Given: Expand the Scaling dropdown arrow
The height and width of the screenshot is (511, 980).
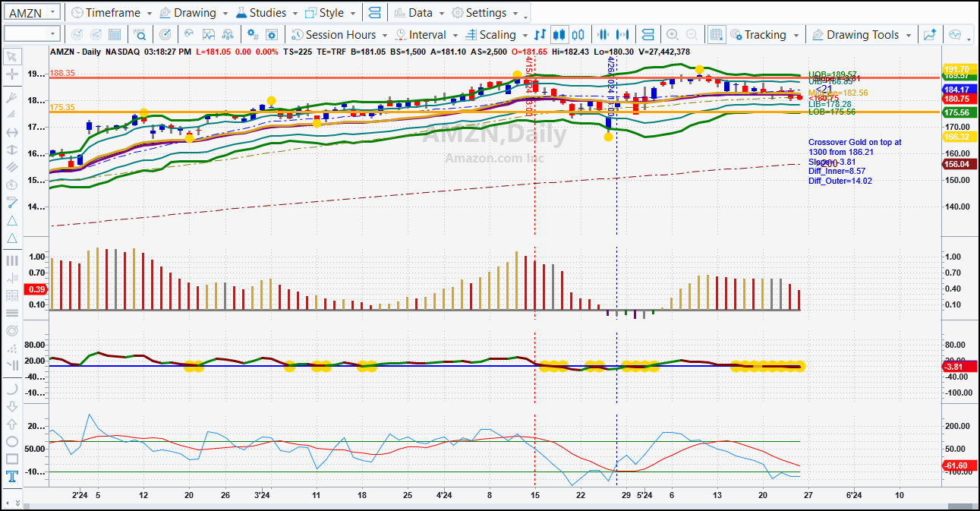Looking at the screenshot, I should tap(525, 36).
